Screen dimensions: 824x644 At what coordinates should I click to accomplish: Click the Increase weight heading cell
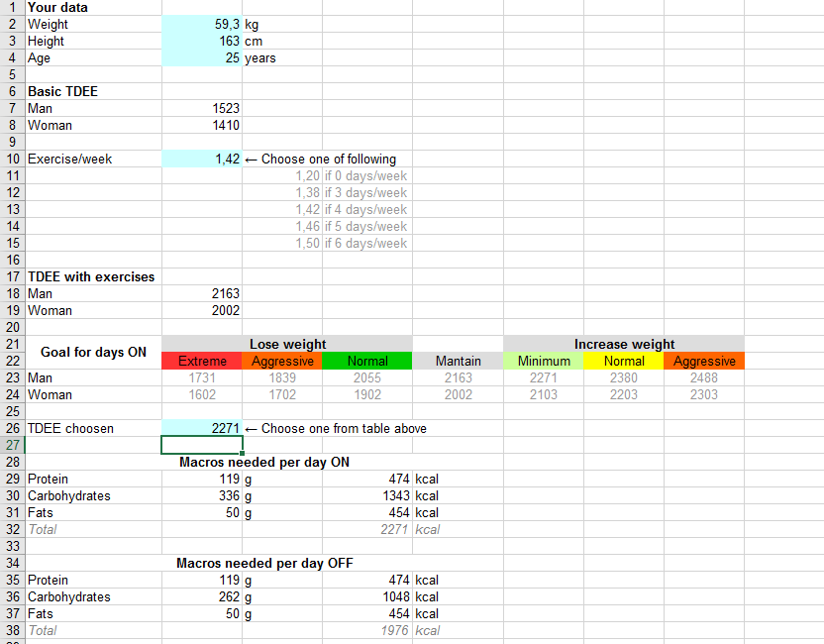623,344
